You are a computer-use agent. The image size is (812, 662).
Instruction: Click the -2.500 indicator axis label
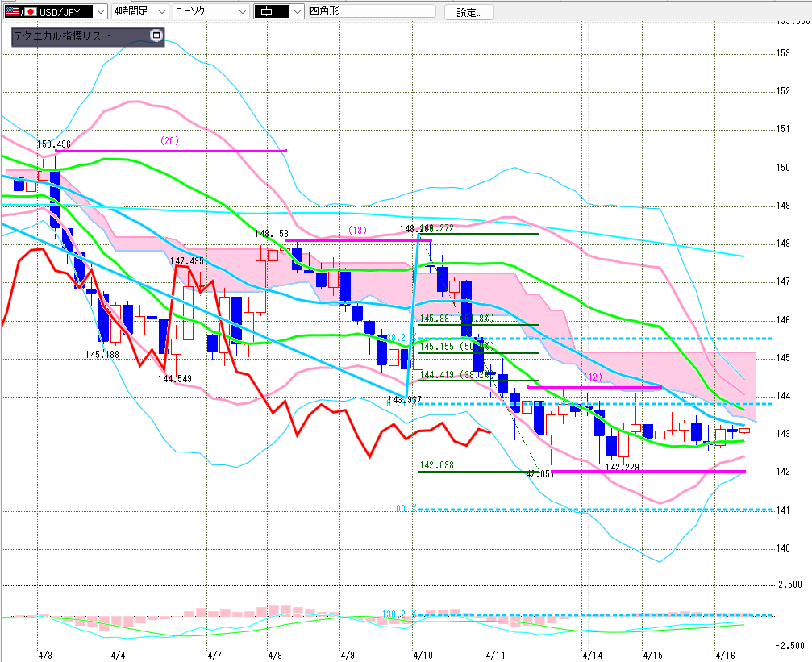[x=789, y=646]
